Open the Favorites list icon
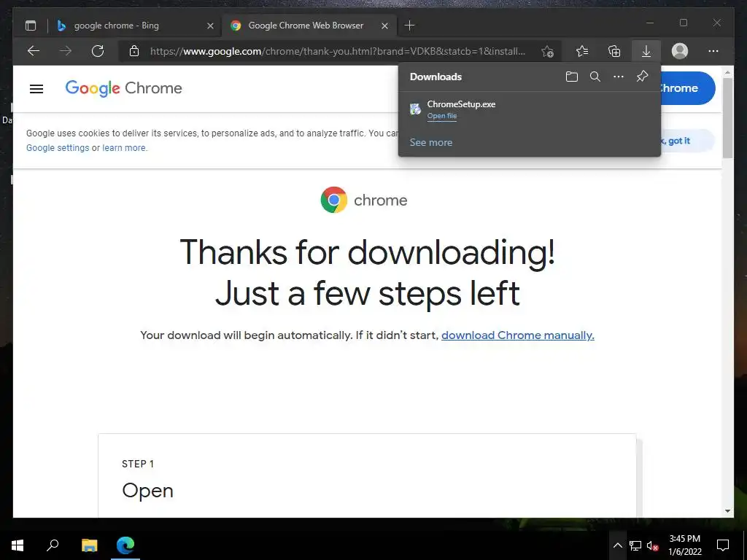Image resolution: width=747 pixels, height=560 pixels. tap(581, 51)
